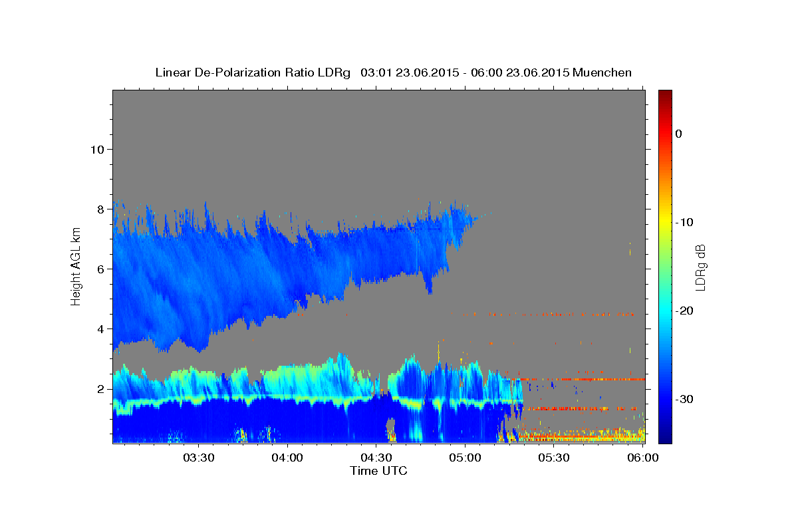This screenshot has width=798, height=532.
Task: Click the 06:00 time tick label
Action: click(x=642, y=458)
